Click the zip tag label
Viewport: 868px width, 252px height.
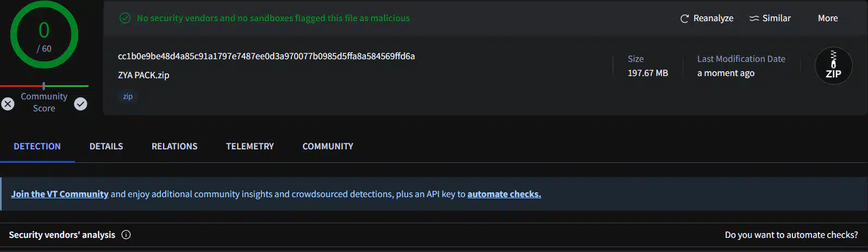[128, 96]
